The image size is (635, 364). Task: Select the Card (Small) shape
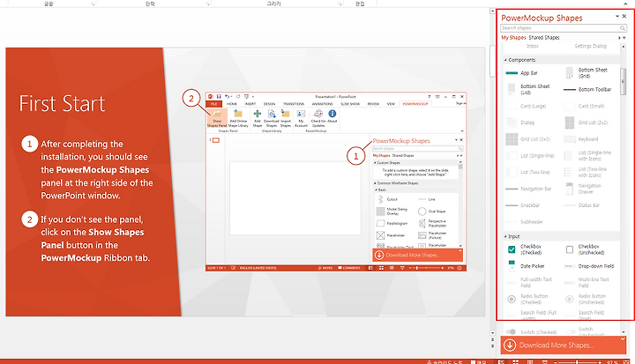point(585,106)
